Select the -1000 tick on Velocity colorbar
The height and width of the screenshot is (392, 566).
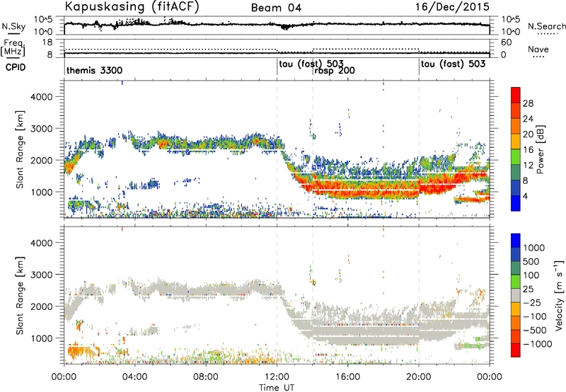coord(538,344)
